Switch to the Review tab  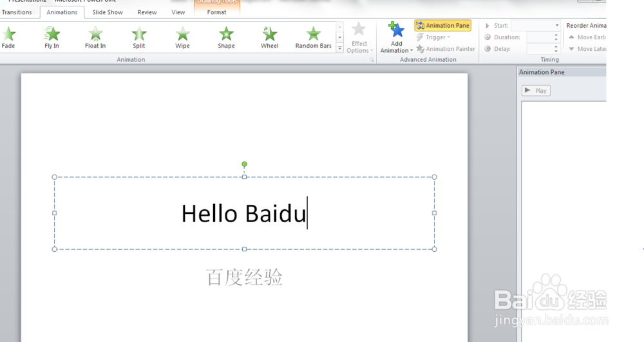(147, 12)
